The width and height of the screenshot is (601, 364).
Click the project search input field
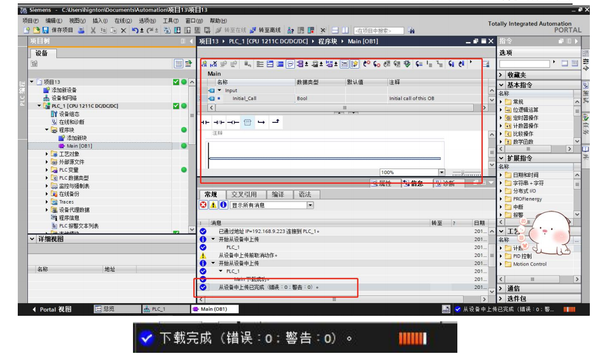379,31
